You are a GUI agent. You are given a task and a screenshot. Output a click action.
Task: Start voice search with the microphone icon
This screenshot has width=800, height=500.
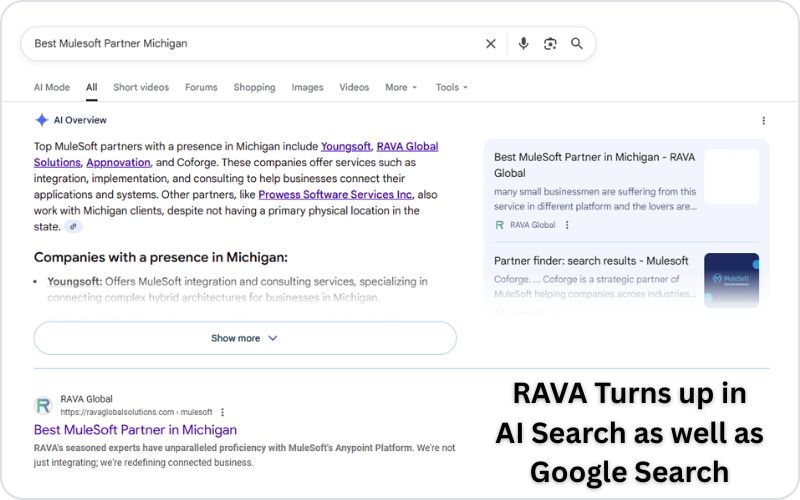[523, 44]
